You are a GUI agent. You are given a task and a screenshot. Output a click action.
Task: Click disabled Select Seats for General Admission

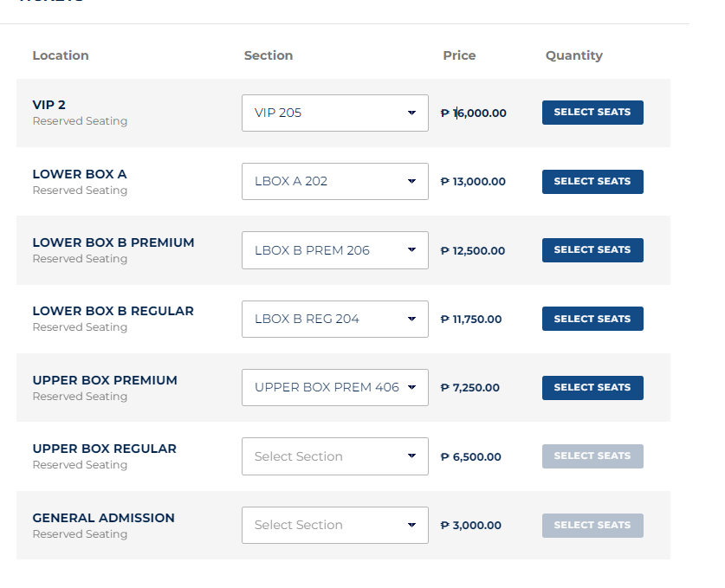click(x=592, y=526)
